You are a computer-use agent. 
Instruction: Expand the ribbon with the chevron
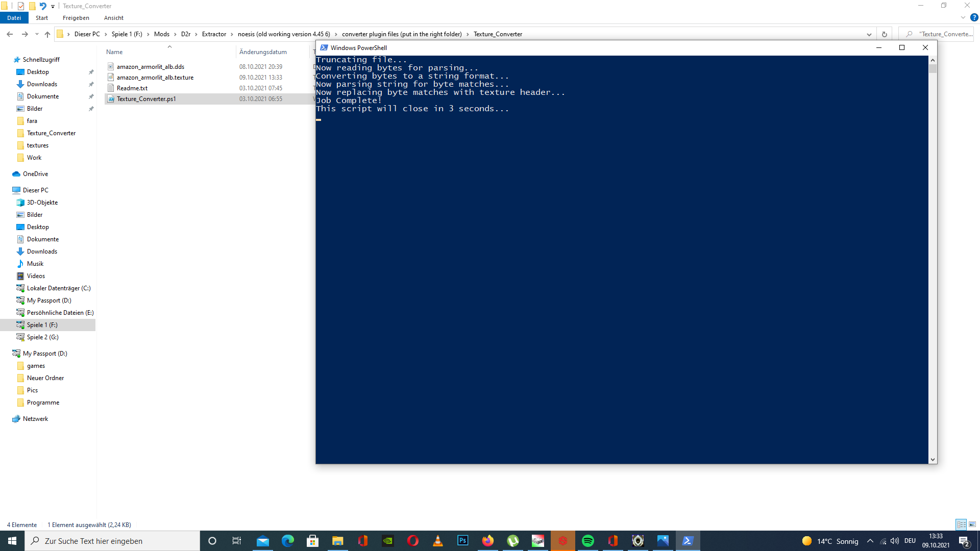click(963, 17)
